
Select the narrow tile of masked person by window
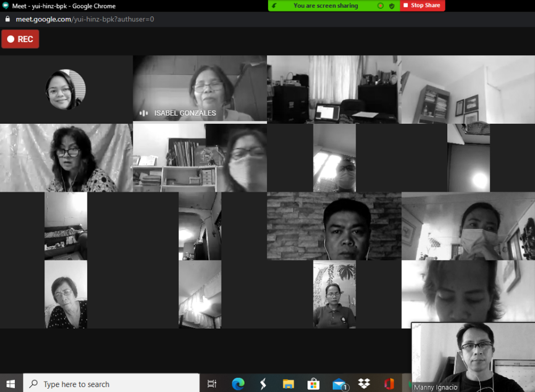coord(334,158)
